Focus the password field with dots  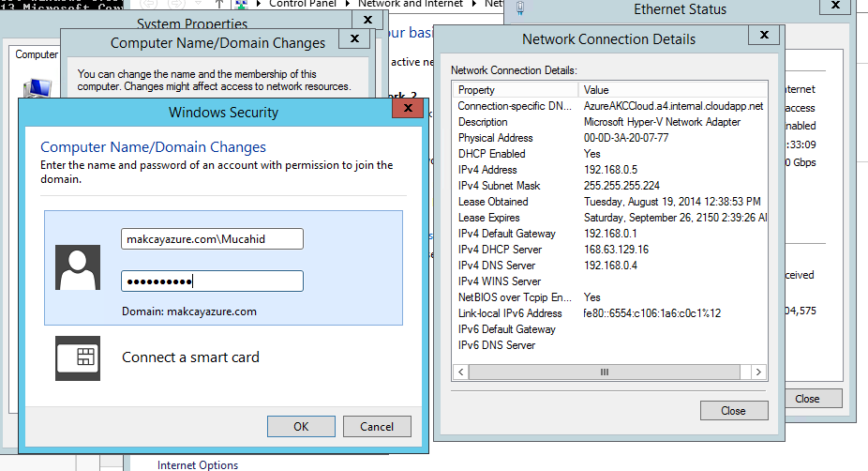pyautogui.click(x=212, y=281)
